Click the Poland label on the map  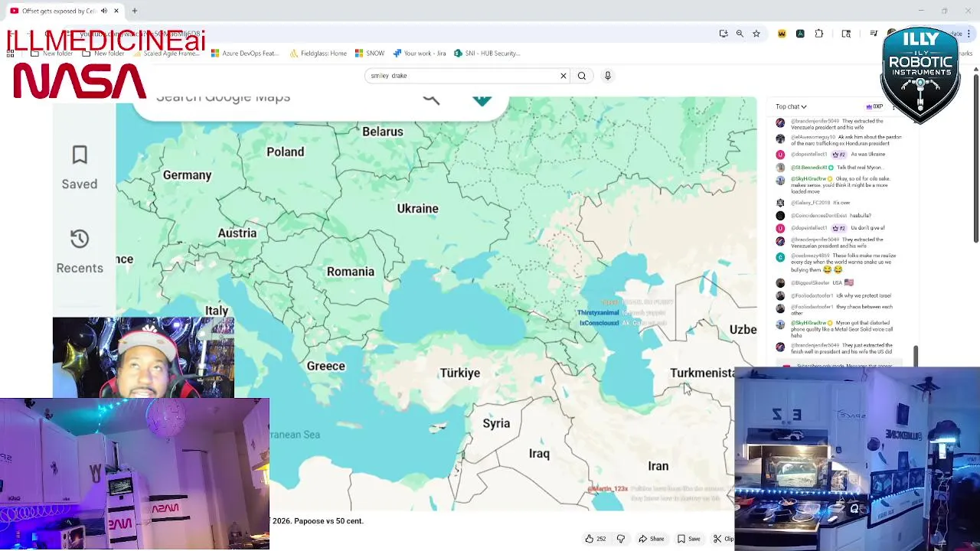pos(286,152)
